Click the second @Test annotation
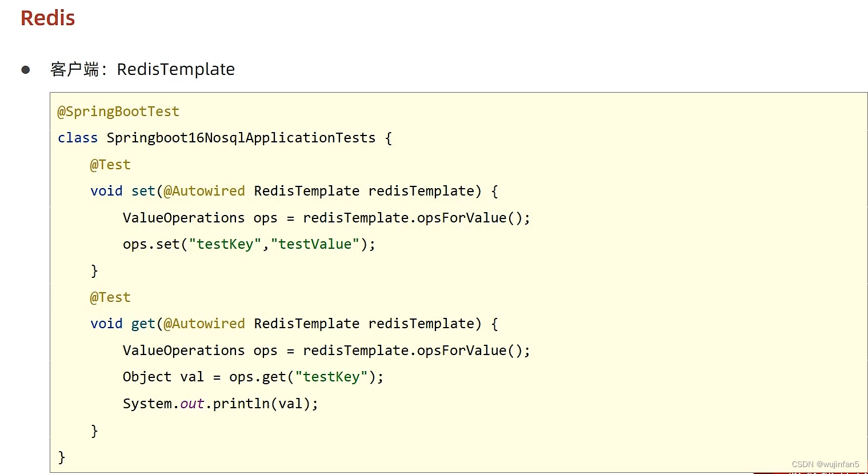Viewport: 868px width, 474px height. point(110,297)
